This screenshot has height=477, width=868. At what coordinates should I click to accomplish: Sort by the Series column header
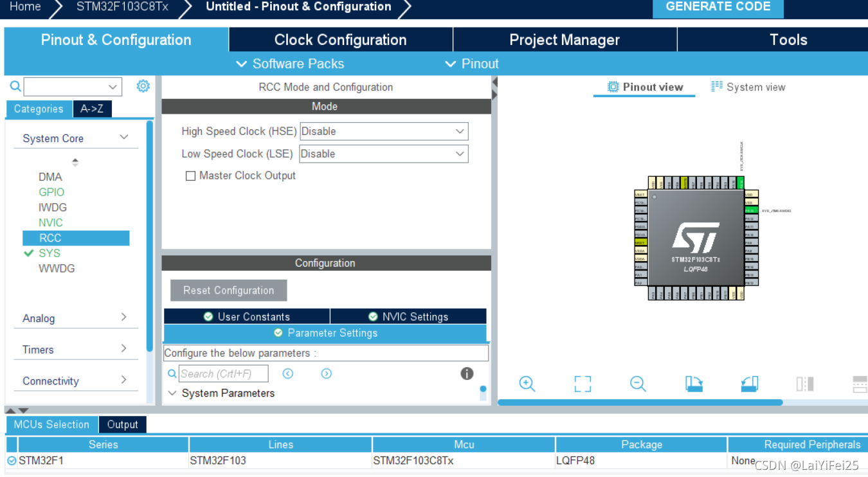click(104, 444)
